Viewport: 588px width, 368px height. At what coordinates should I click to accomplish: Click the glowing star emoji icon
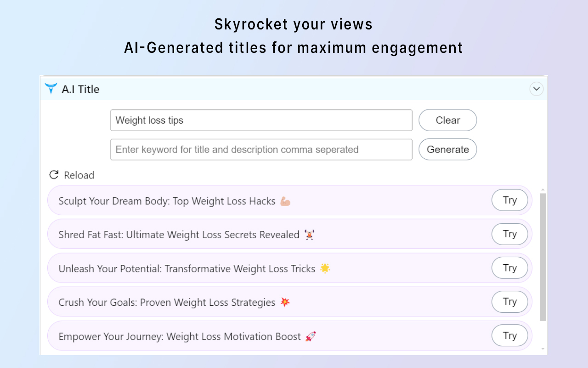click(325, 269)
